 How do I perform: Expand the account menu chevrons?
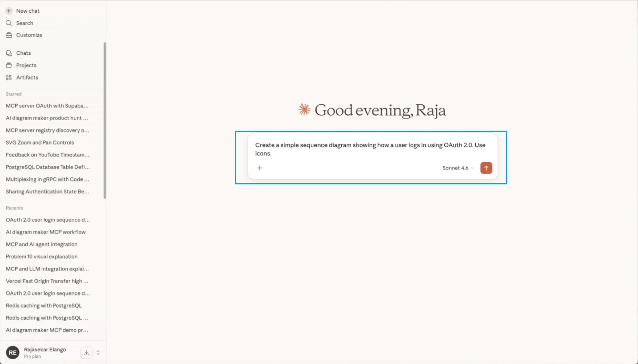point(98,352)
